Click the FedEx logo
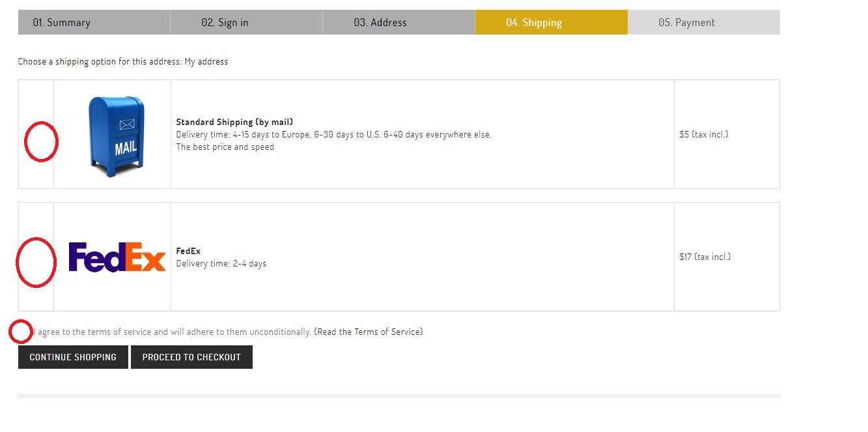 [x=117, y=257]
